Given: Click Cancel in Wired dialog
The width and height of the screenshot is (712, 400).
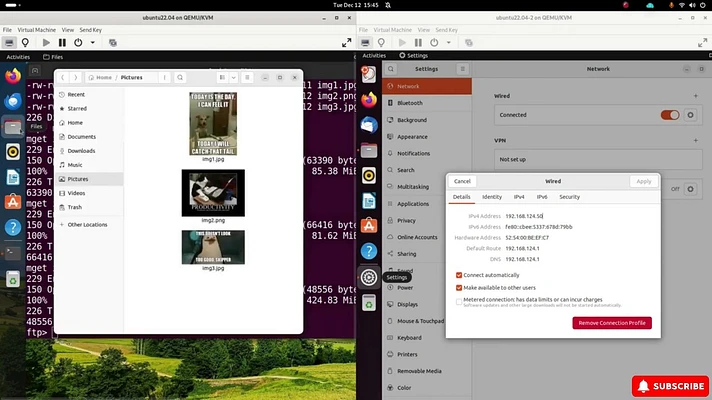Looking at the screenshot, I should click(462, 181).
